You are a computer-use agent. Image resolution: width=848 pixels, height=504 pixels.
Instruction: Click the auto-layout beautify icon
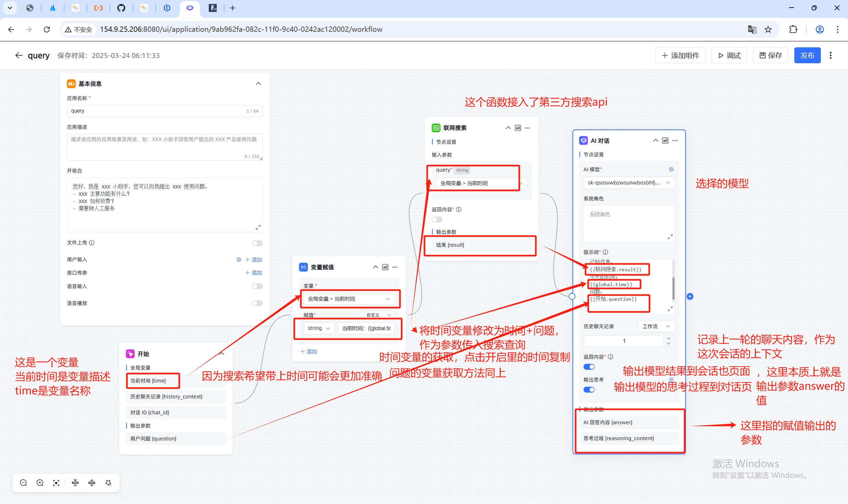coord(108,482)
